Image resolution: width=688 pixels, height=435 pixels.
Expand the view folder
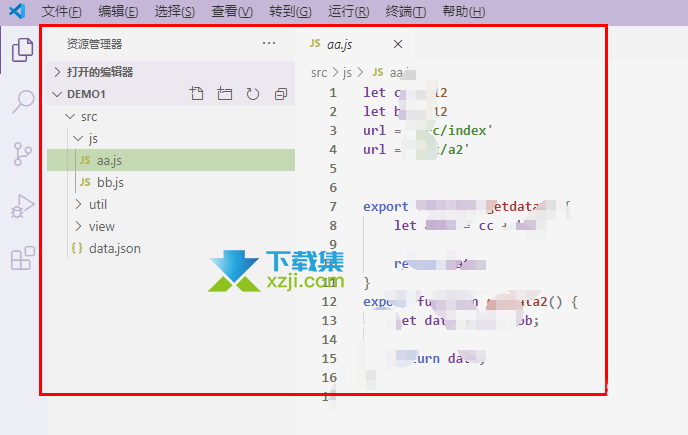pyautogui.click(x=171, y=226)
